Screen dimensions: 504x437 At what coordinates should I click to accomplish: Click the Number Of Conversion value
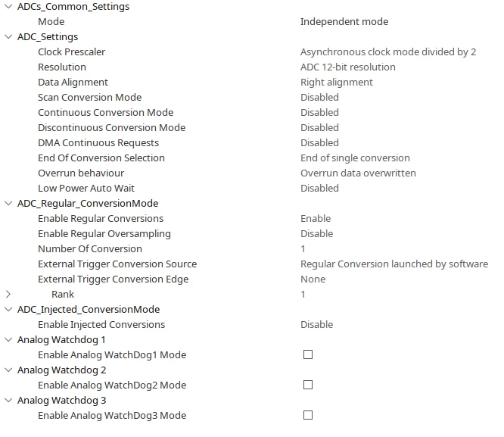click(x=303, y=248)
